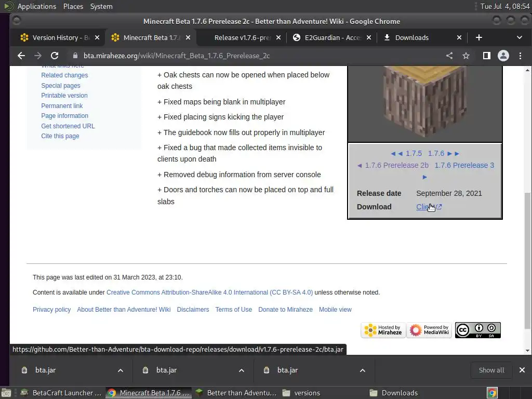Screen dimensions: 532x399
Task: Open About Better than Adventure! Wiki link
Action: 124,310
